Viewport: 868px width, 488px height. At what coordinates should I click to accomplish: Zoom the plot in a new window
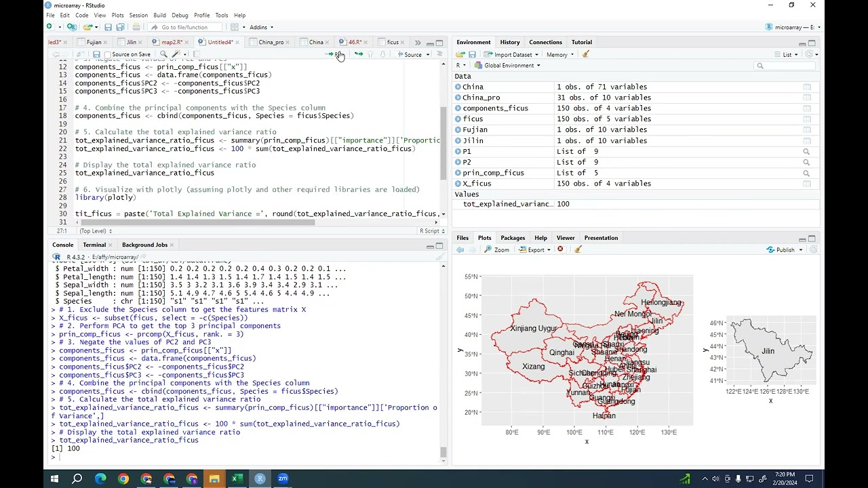pos(497,249)
